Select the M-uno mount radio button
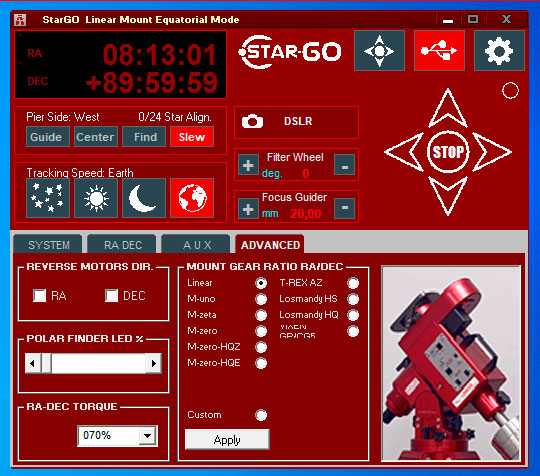The image size is (540, 476). click(261, 299)
